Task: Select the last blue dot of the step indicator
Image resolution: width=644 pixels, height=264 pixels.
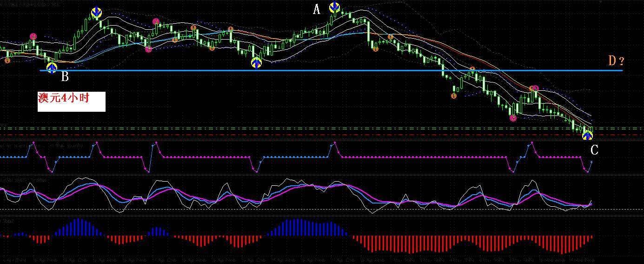Action: pos(592,162)
